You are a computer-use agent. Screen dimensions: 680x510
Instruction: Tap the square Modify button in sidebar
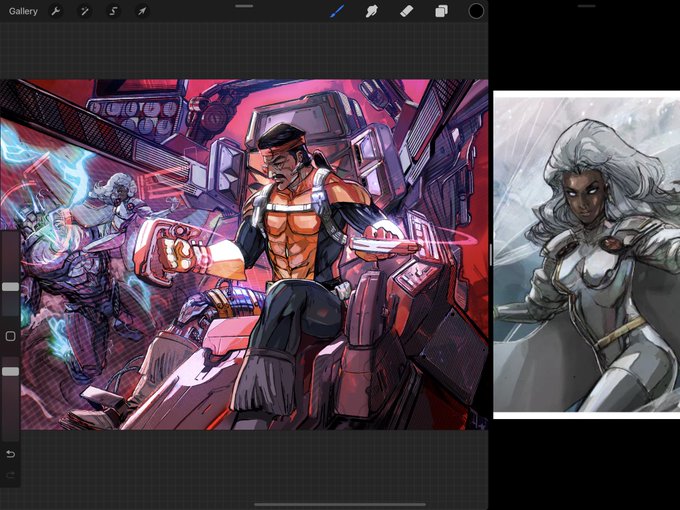[10, 336]
